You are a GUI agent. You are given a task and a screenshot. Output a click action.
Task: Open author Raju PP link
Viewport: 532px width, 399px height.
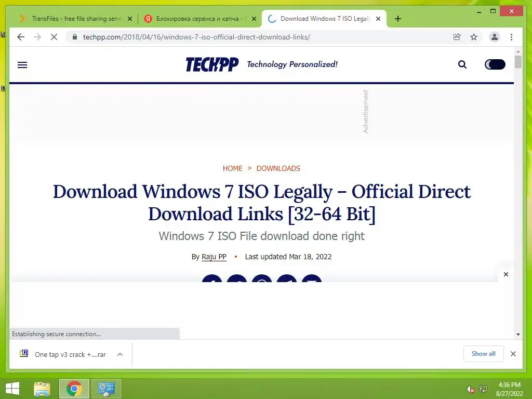coord(214,257)
